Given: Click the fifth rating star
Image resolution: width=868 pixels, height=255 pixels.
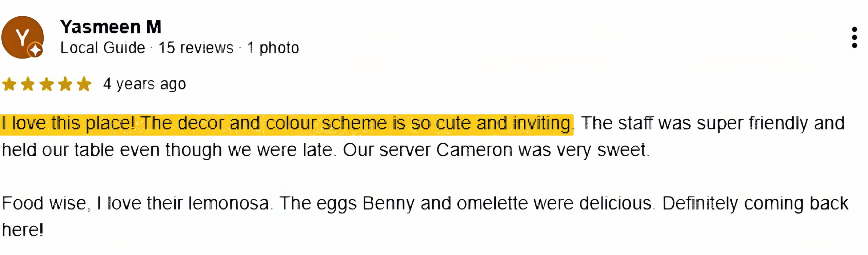Looking at the screenshot, I should click(84, 84).
